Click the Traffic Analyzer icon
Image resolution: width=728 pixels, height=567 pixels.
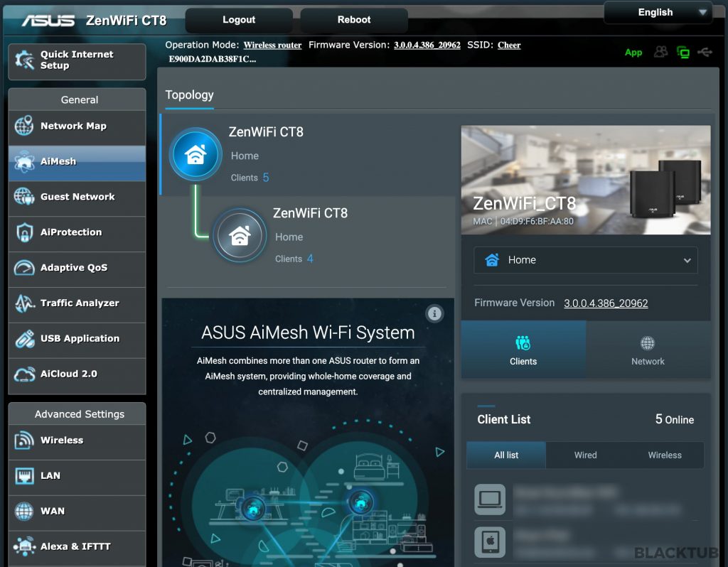click(x=24, y=303)
